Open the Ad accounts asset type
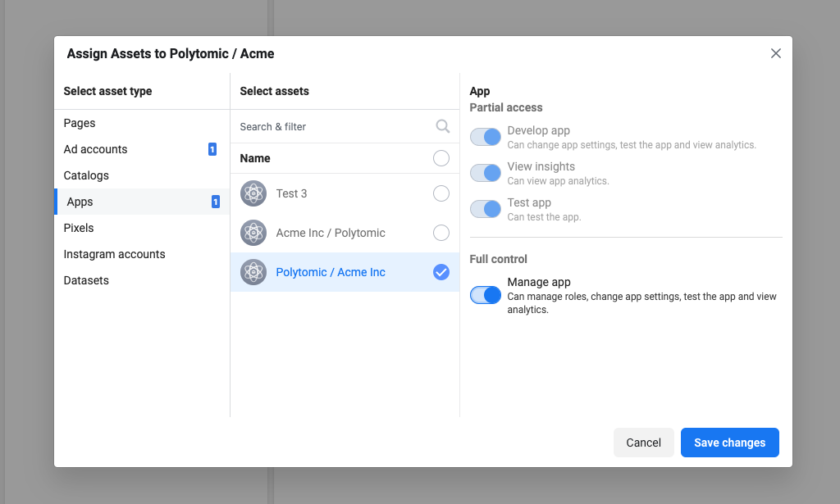The image size is (840, 504). (x=142, y=149)
